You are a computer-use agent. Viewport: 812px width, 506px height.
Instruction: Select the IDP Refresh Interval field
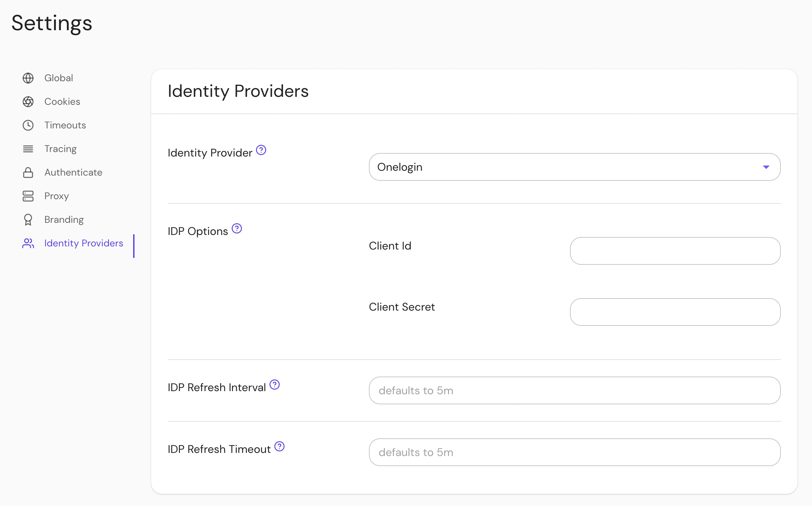coord(575,390)
